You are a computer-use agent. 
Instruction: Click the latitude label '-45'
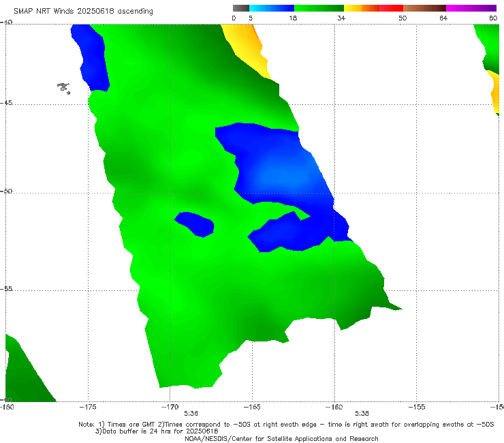pos(6,103)
